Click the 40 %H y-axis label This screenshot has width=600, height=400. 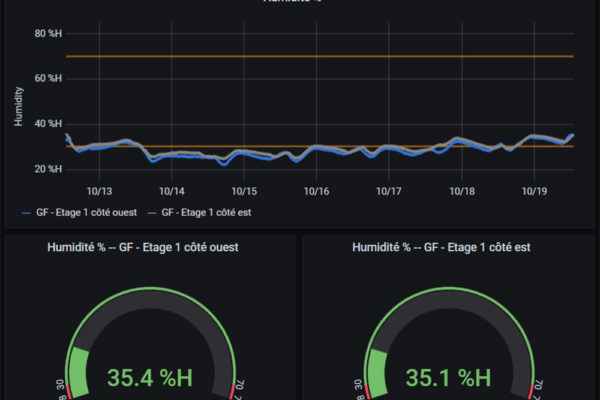click(48, 124)
